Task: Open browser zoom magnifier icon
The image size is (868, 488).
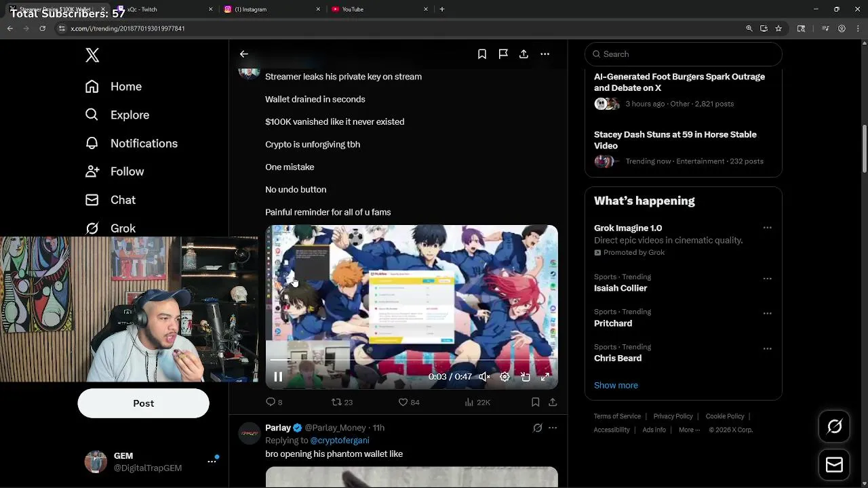Action: (x=749, y=28)
